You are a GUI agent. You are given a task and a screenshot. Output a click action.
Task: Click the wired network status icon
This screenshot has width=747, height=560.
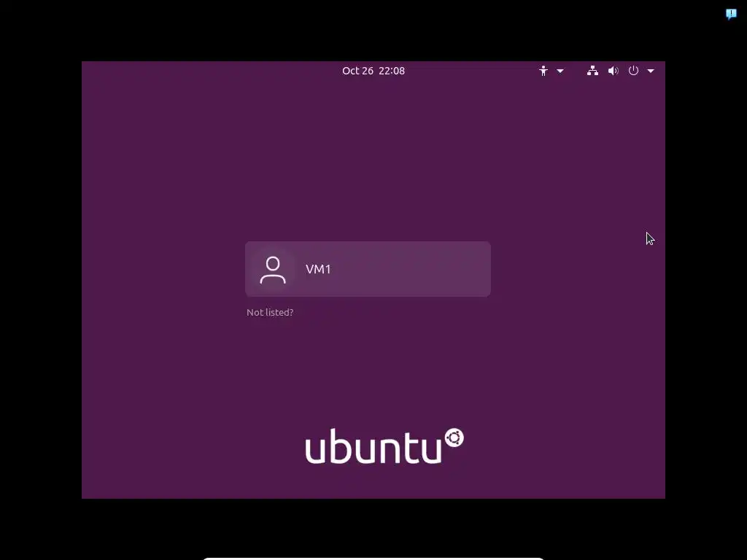(592, 71)
